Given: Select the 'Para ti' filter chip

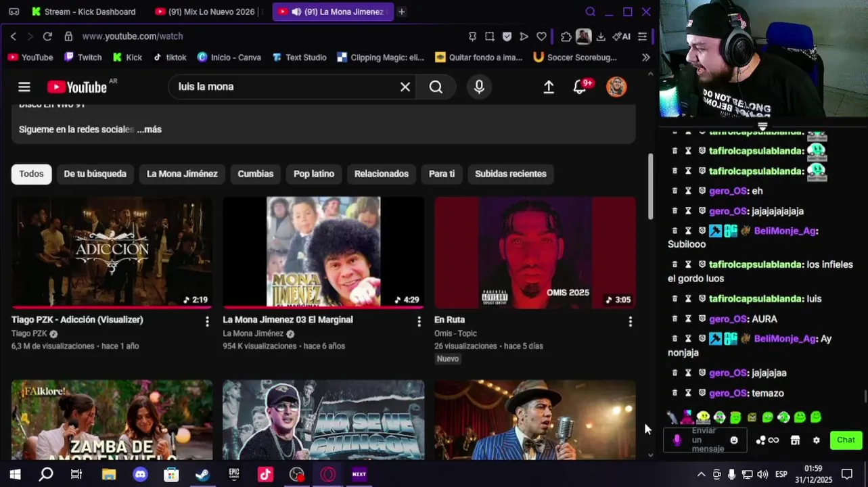Looking at the screenshot, I should tap(442, 174).
